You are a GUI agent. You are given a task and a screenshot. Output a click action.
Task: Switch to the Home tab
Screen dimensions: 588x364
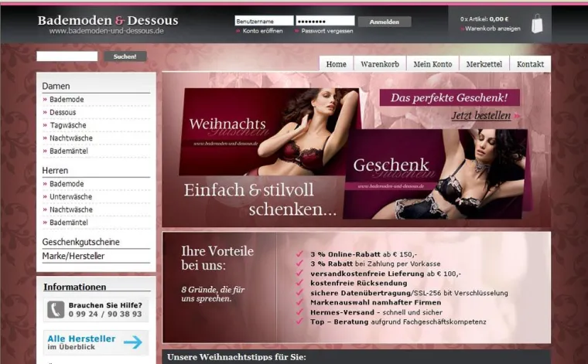coord(336,64)
